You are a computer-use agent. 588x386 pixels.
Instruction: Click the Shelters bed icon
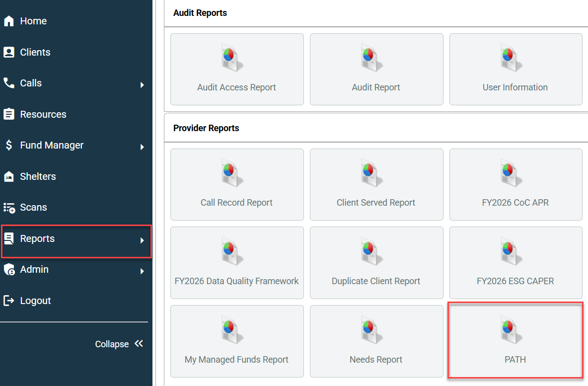point(9,176)
